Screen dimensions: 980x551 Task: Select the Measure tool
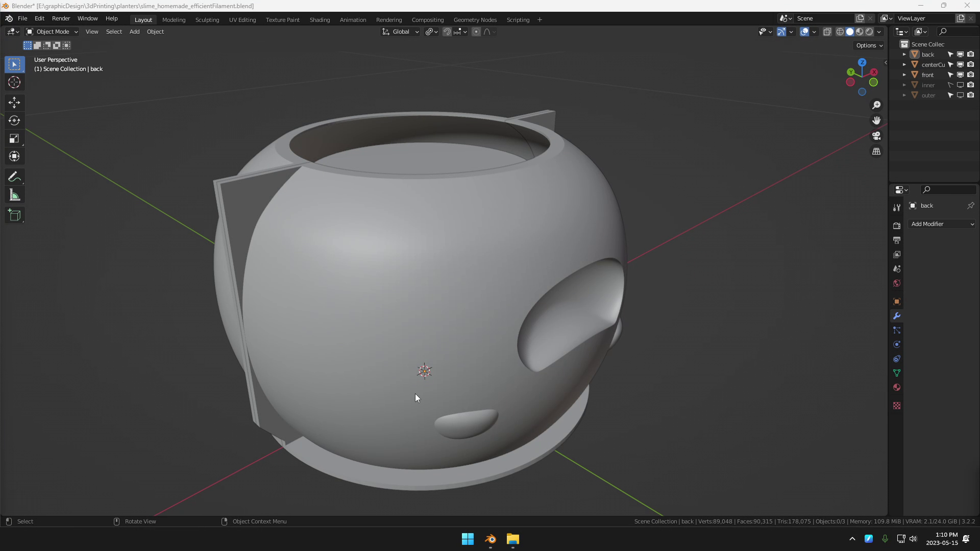tap(14, 195)
